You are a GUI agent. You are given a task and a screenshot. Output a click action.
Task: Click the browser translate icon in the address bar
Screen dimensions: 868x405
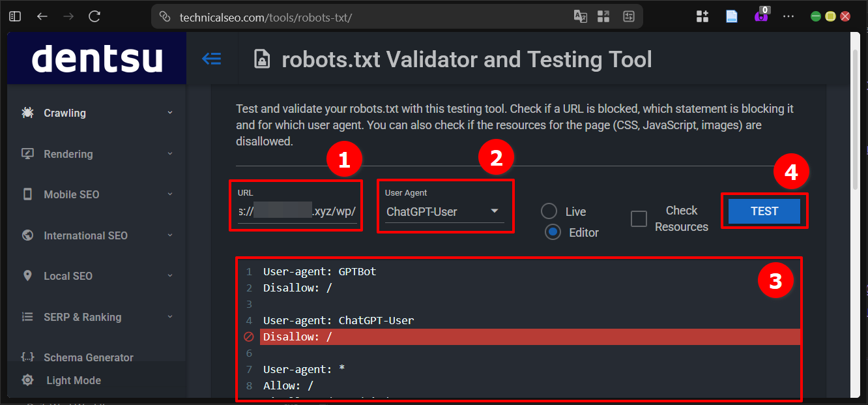coord(580,16)
